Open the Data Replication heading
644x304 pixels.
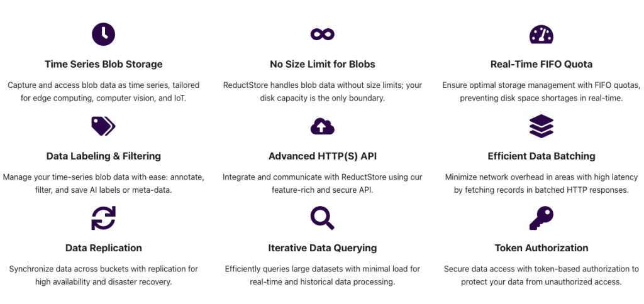pos(103,248)
